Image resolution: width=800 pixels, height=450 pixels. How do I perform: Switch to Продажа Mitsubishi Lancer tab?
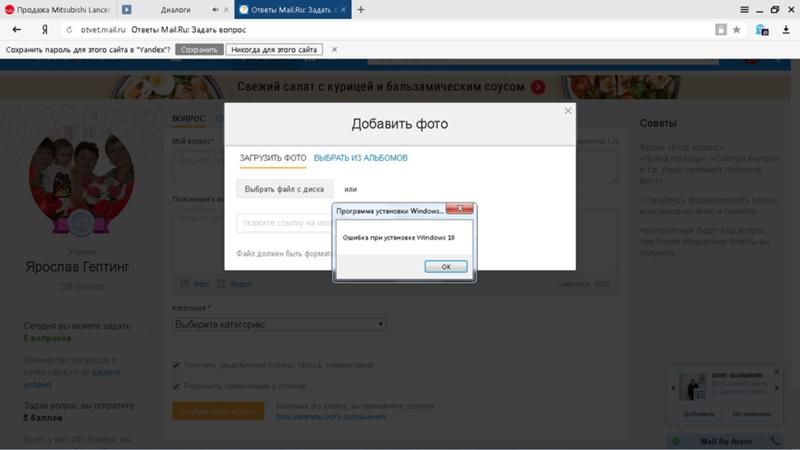pos(58,9)
